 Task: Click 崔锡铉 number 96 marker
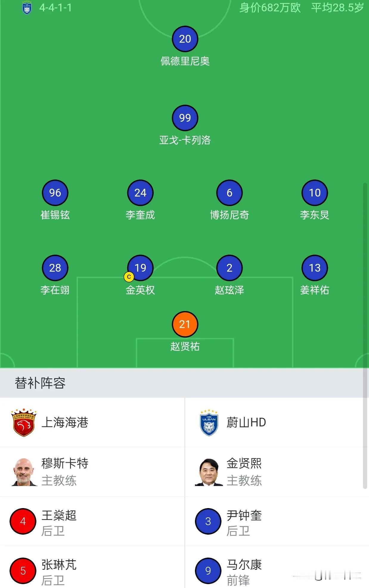pos(55,193)
